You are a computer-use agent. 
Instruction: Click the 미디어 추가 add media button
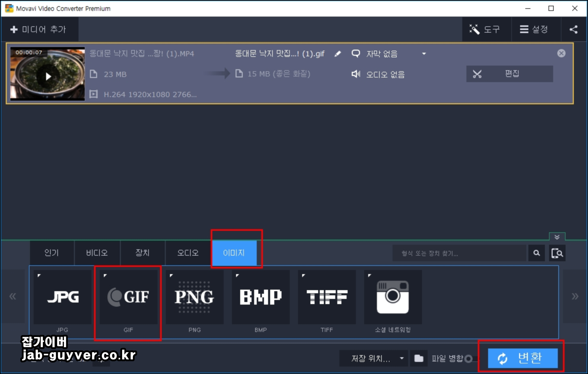[39, 29]
